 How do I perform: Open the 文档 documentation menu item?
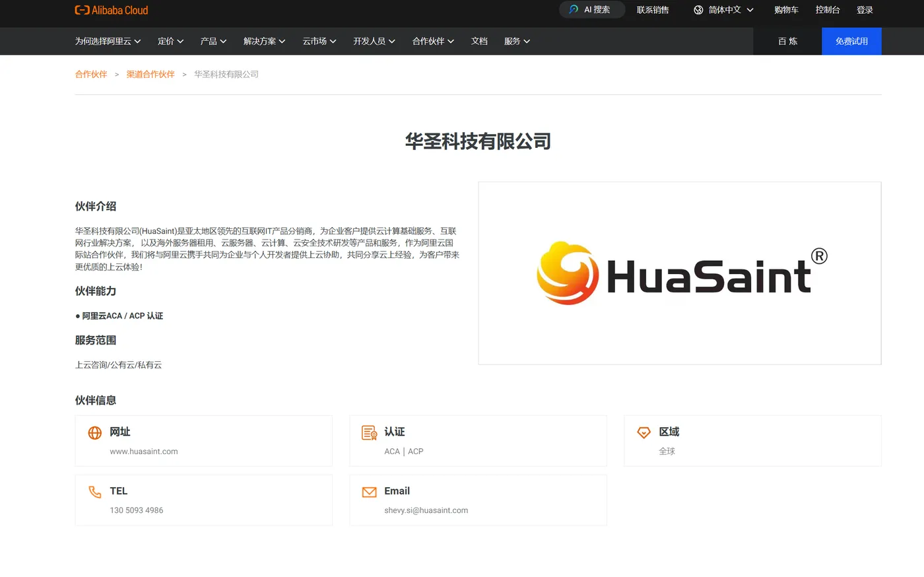479,41
